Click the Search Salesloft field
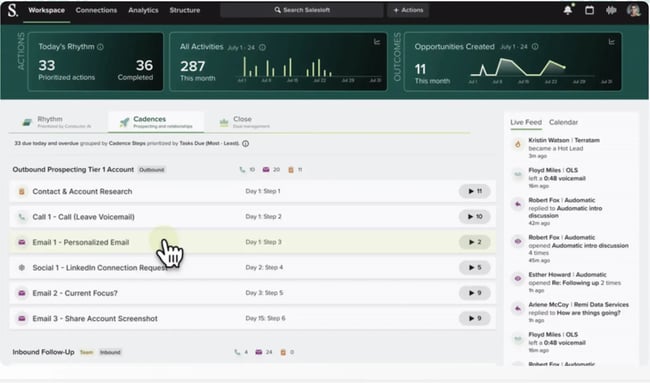 click(302, 10)
